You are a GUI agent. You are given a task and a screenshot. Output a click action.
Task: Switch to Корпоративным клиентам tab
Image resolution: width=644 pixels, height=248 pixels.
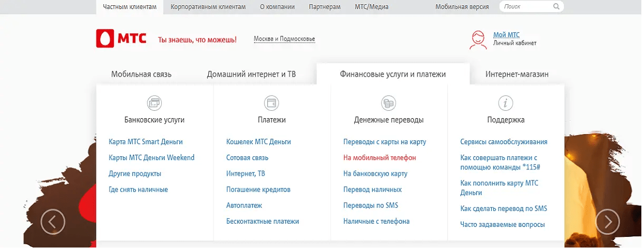208,7
